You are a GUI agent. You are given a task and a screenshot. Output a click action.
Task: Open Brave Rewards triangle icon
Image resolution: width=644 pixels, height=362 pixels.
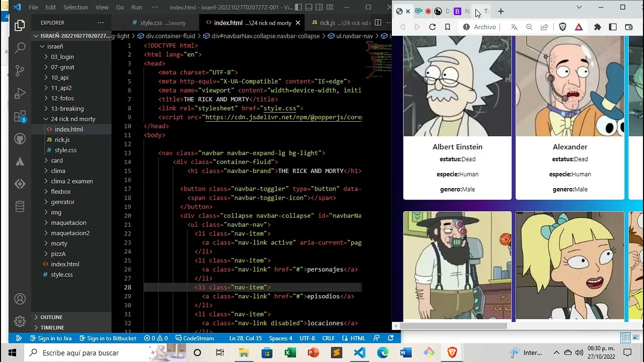tap(579, 27)
